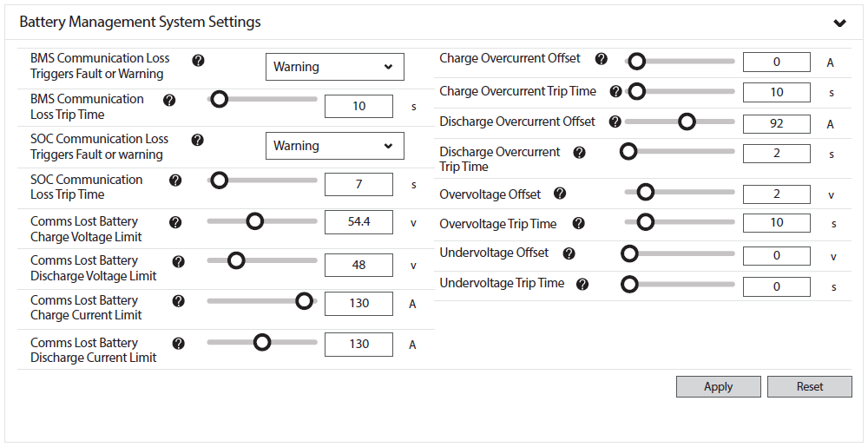Open BMS Communication Loss fault or warning dropdown
The image size is (868, 447).
[335, 67]
